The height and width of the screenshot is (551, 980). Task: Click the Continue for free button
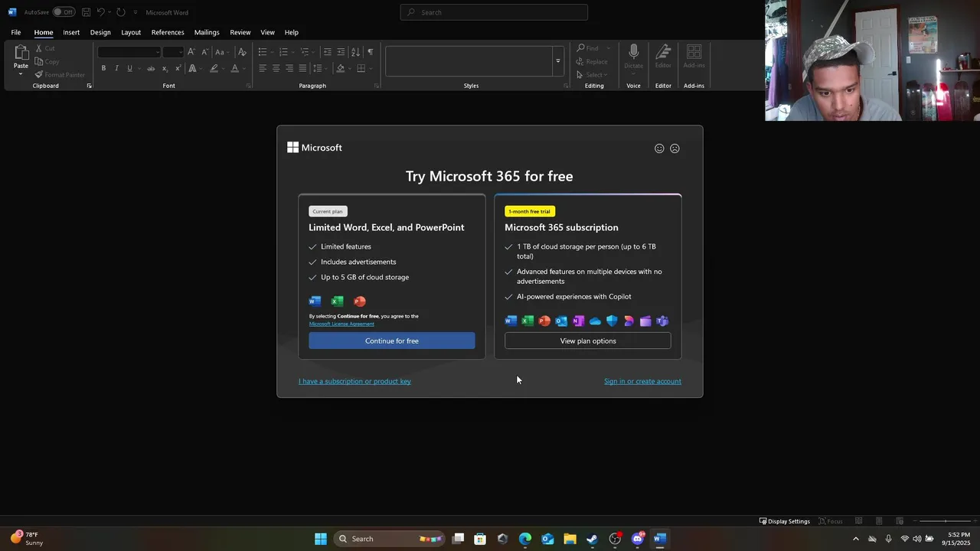click(x=392, y=341)
